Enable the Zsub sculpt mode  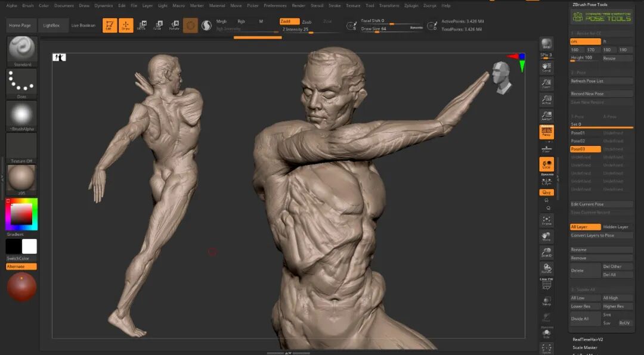(307, 22)
